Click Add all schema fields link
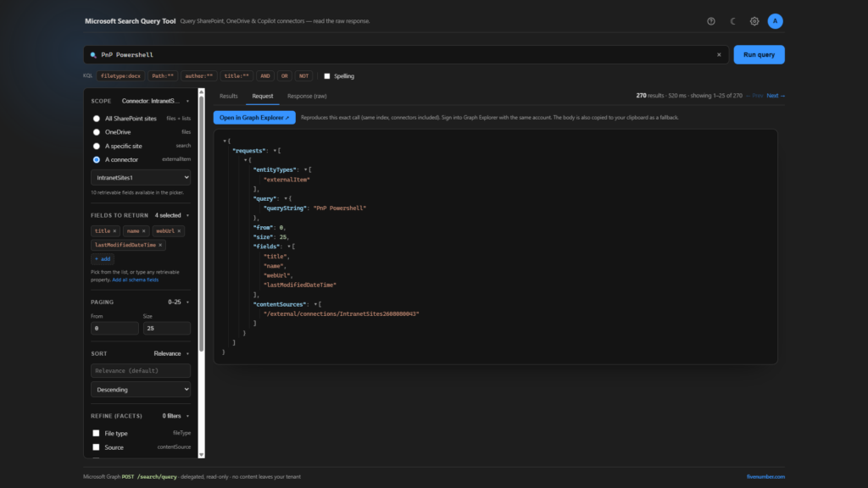868x488 pixels. click(x=135, y=280)
